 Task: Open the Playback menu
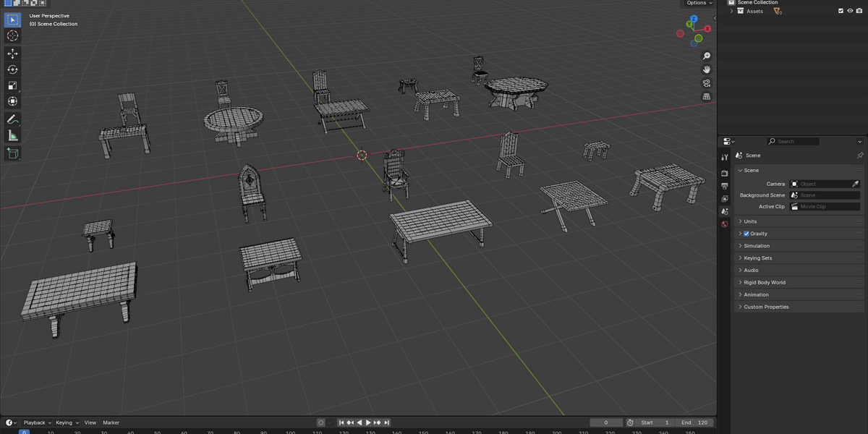[x=37, y=422]
